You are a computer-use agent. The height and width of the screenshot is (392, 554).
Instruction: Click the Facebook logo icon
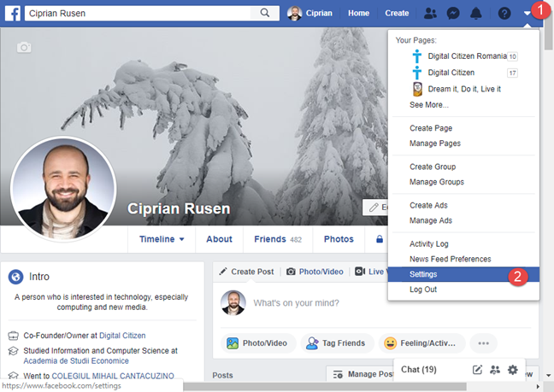(13, 14)
